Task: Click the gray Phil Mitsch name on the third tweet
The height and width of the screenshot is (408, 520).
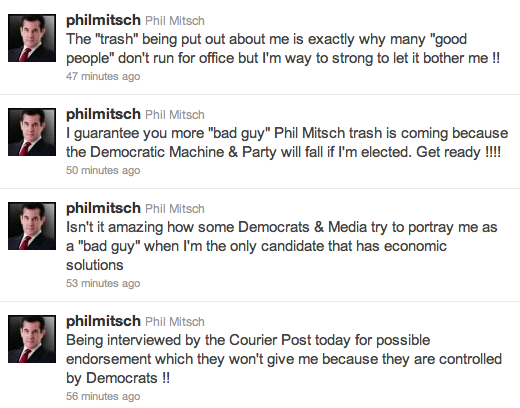Action: (x=175, y=209)
